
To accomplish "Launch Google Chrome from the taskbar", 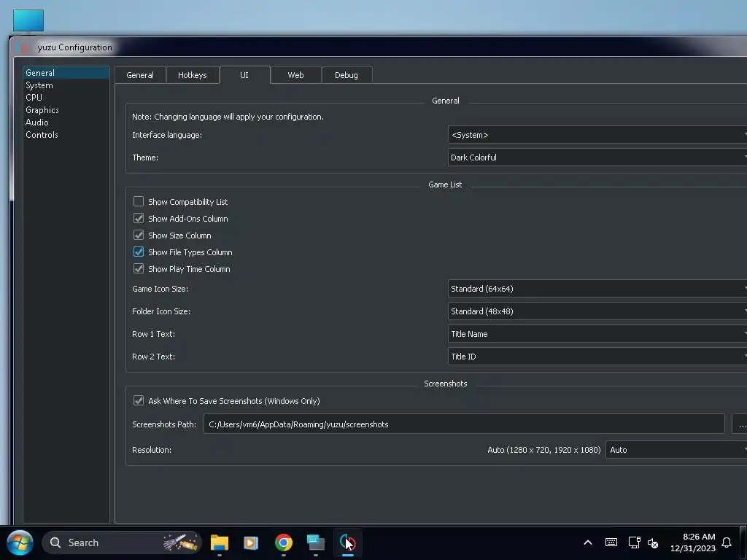I will point(284,542).
